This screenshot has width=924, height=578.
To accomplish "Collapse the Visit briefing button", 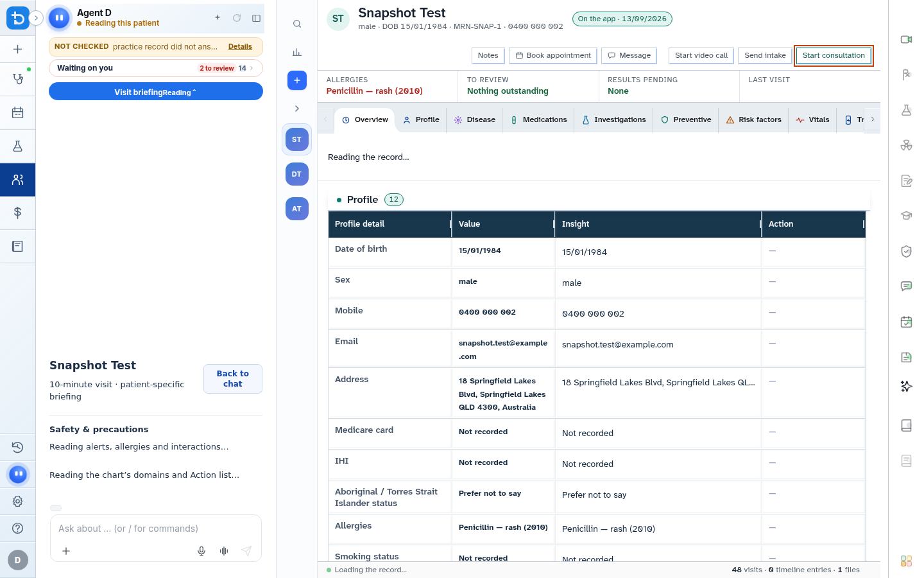I will point(156,92).
